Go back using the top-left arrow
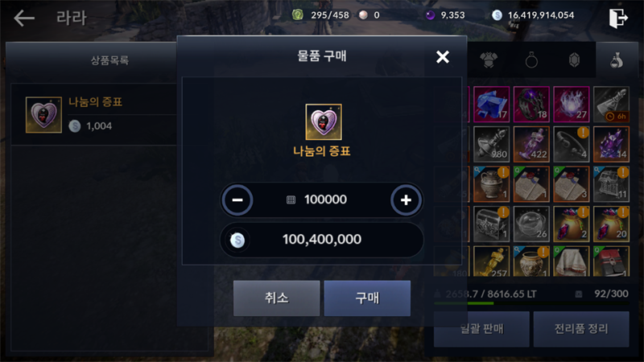 24,18
